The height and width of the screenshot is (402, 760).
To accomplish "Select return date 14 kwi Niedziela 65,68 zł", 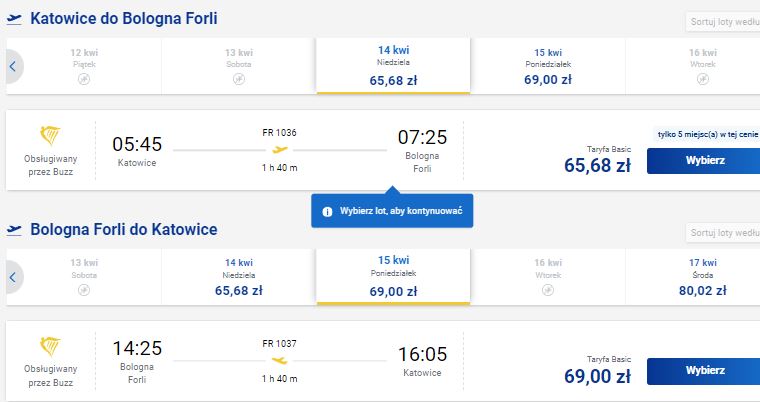I will click(238, 277).
